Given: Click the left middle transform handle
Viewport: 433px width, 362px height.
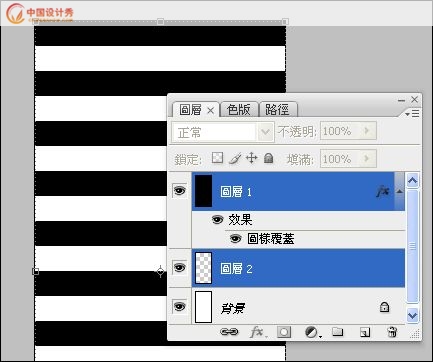Looking at the screenshot, I should (x=35, y=271).
